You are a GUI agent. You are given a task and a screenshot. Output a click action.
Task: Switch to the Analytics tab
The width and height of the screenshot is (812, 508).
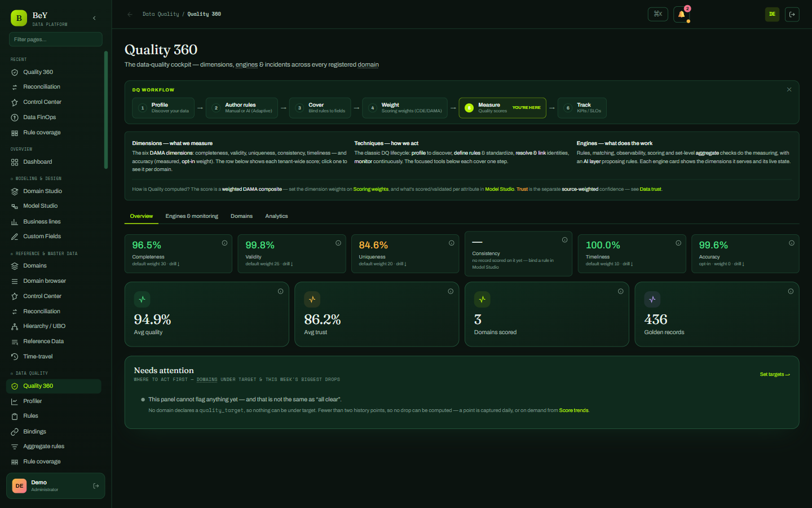(276, 216)
